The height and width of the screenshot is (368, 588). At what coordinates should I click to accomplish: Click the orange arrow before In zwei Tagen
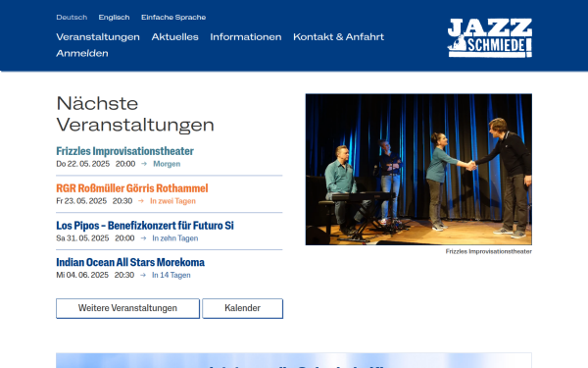(x=141, y=201)
